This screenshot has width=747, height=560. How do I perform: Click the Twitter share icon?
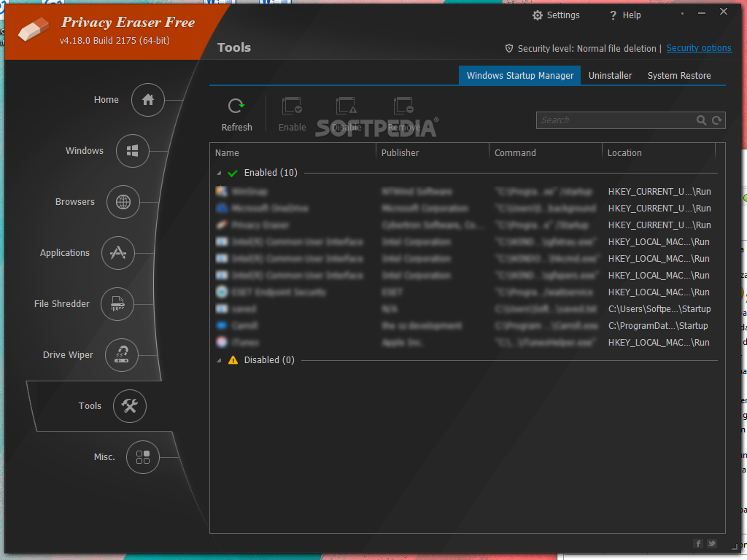click(x=712, y=543)
